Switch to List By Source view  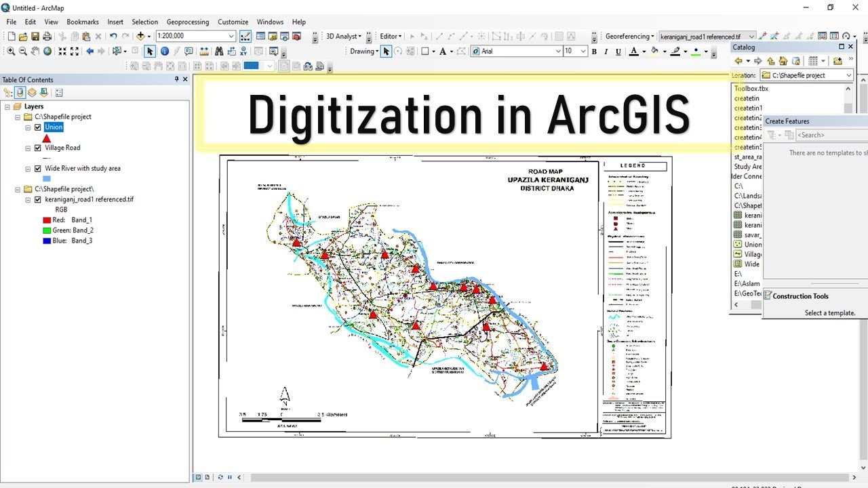coord(20,93)
